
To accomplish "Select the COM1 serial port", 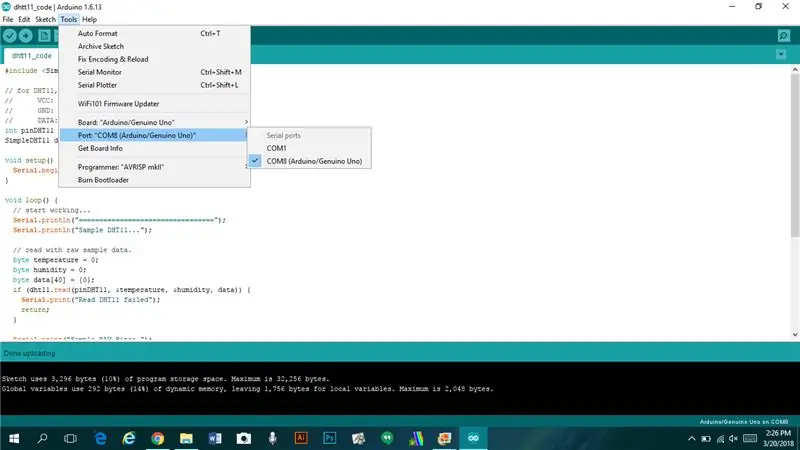I will point(309,148).
